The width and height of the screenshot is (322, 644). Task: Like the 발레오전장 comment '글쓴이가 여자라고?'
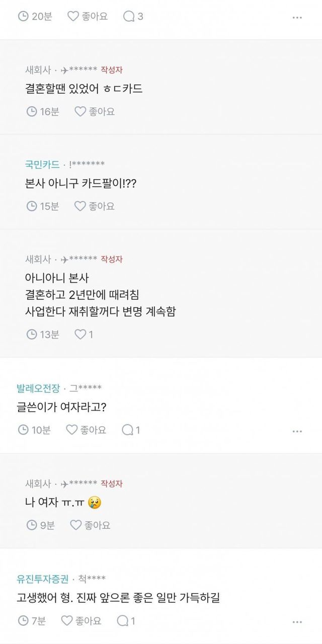pyautogui.click(x=87, y=430)
